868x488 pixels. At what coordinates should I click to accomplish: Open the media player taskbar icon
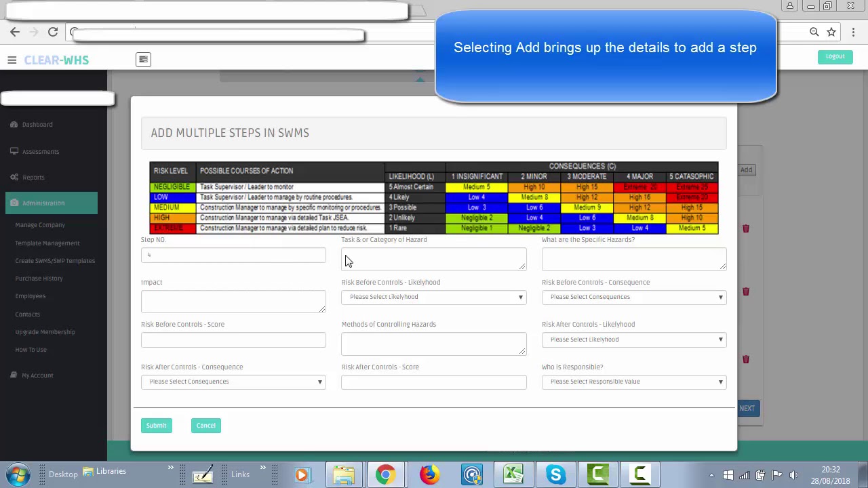[302, 474]
